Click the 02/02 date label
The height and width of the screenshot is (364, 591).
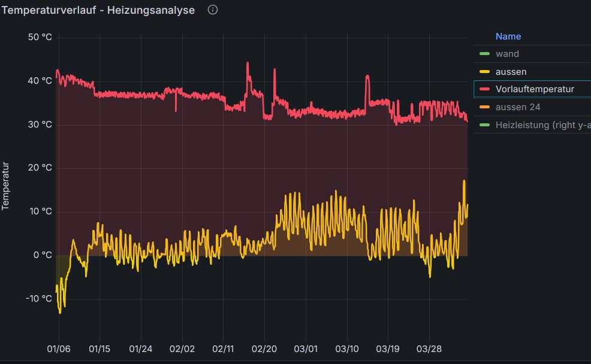pyautogui.click(x=182, y=349)
